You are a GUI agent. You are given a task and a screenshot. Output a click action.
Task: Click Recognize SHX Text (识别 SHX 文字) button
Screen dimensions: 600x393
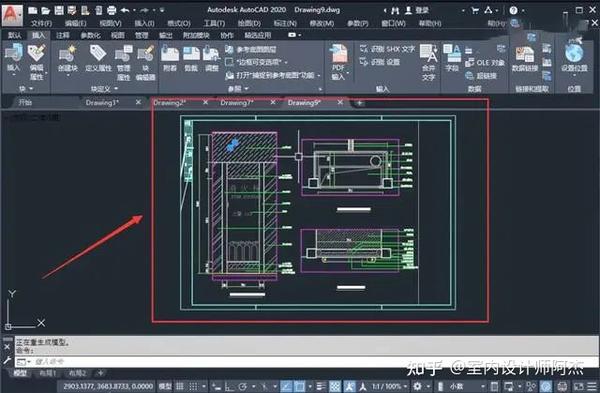[387, 49]
